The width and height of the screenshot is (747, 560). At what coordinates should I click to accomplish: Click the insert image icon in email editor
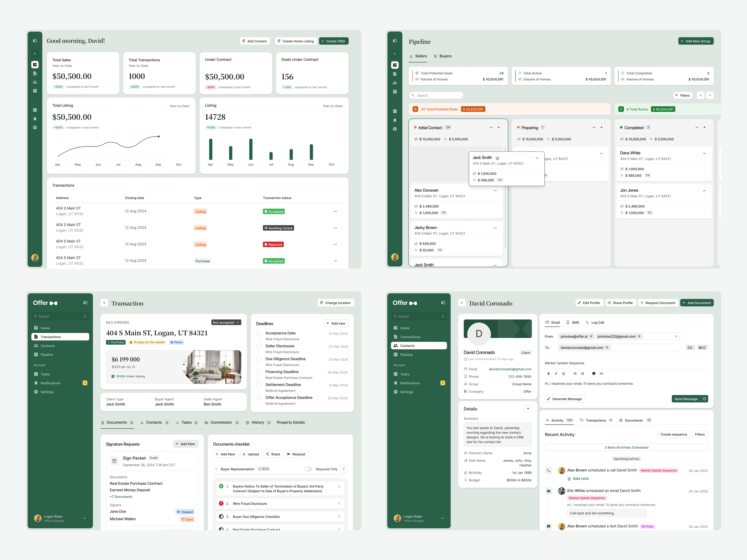[594, 374]
